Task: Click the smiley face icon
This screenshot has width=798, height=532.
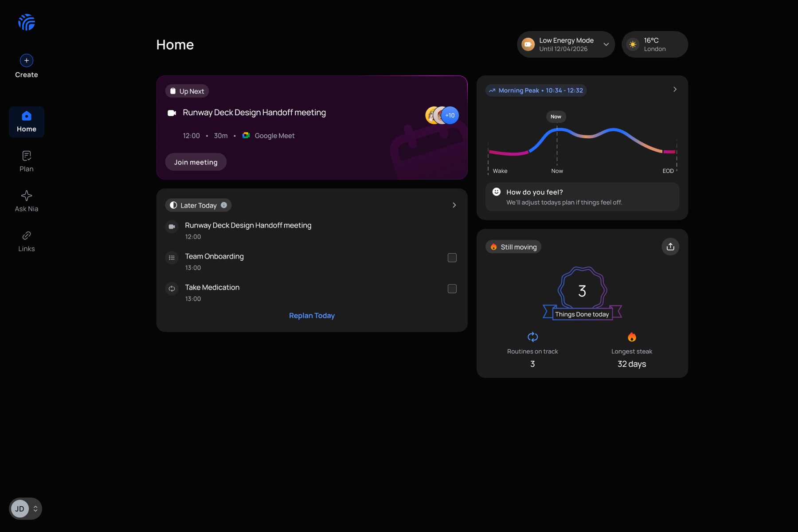Action: [x=497, y=192]
